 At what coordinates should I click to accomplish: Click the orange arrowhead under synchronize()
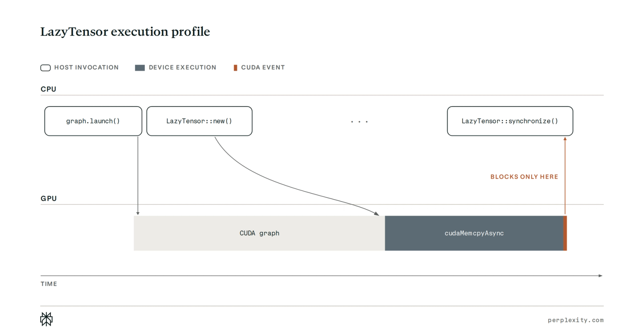coord(565,139)
